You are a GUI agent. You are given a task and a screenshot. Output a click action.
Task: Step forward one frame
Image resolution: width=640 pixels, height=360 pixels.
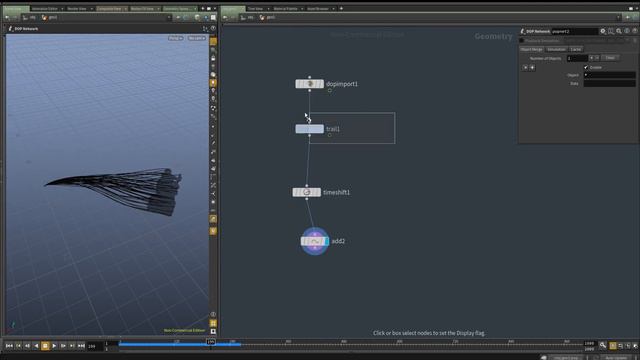point(63,346)
